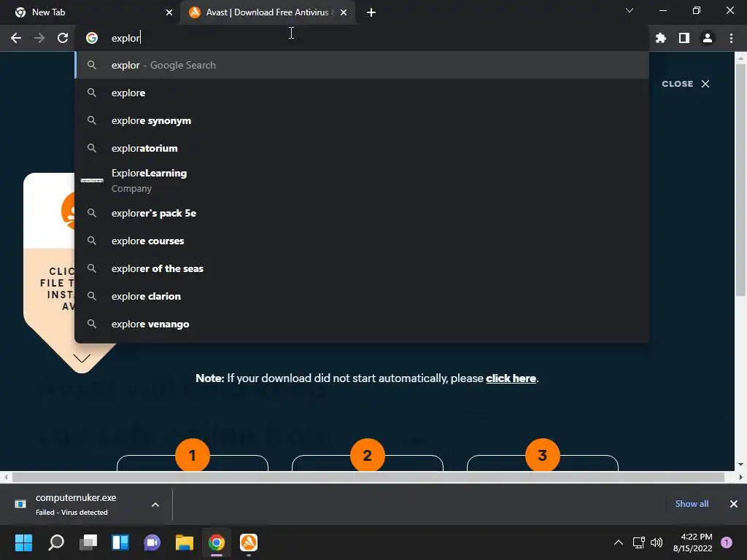The width and height of the screenshot is (747, 560).
Task: Pick the 'exploratorium' suggestion
Action: pos(362,148)
